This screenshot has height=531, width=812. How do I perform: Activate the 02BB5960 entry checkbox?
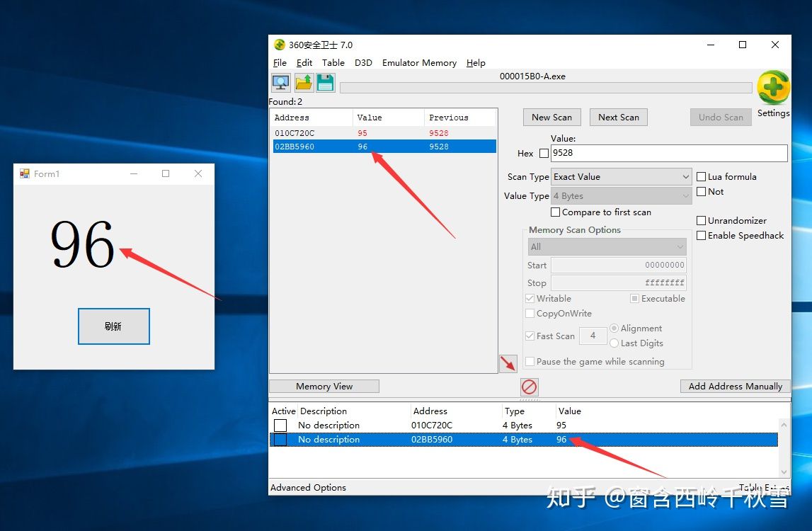pyautogui.click(x=280, y=439)
